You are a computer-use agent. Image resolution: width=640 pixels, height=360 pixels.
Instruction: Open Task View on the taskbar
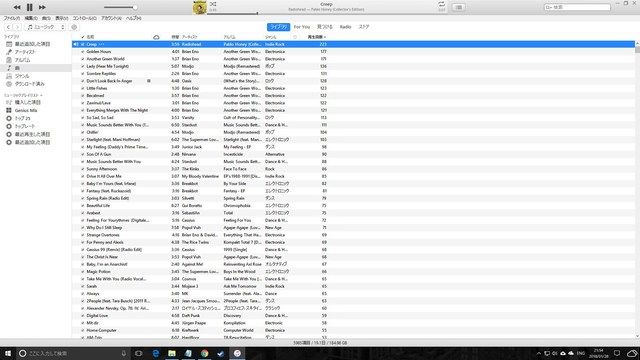138,353
